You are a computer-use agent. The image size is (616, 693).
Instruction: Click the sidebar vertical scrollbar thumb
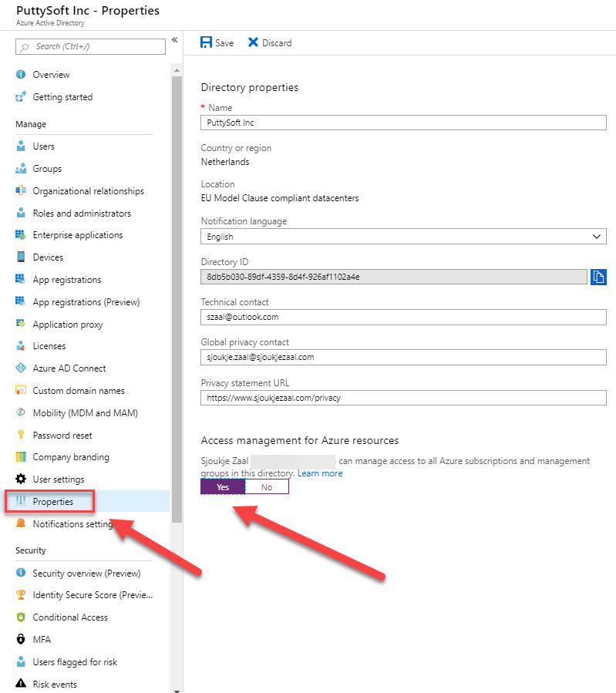coord(177,299)
